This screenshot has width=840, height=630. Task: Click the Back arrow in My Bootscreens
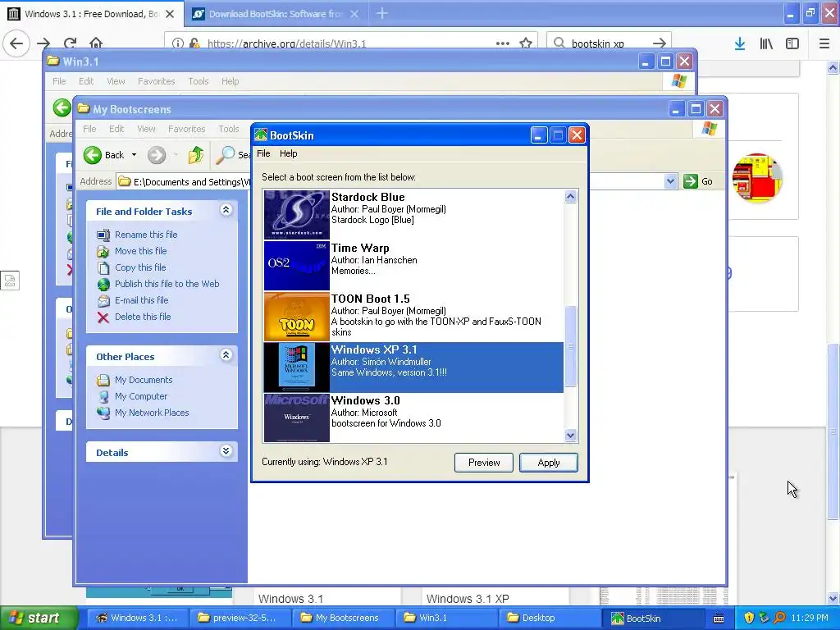[92, 155]
